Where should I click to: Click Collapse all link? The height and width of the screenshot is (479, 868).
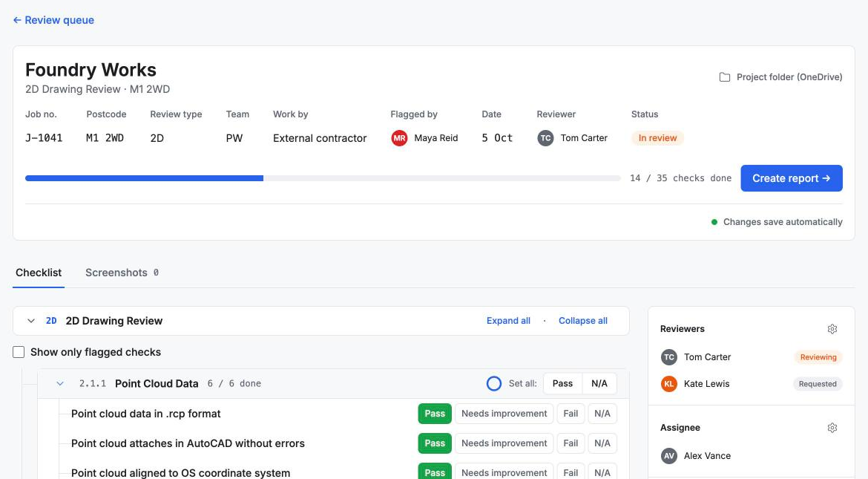pos(583,320)
